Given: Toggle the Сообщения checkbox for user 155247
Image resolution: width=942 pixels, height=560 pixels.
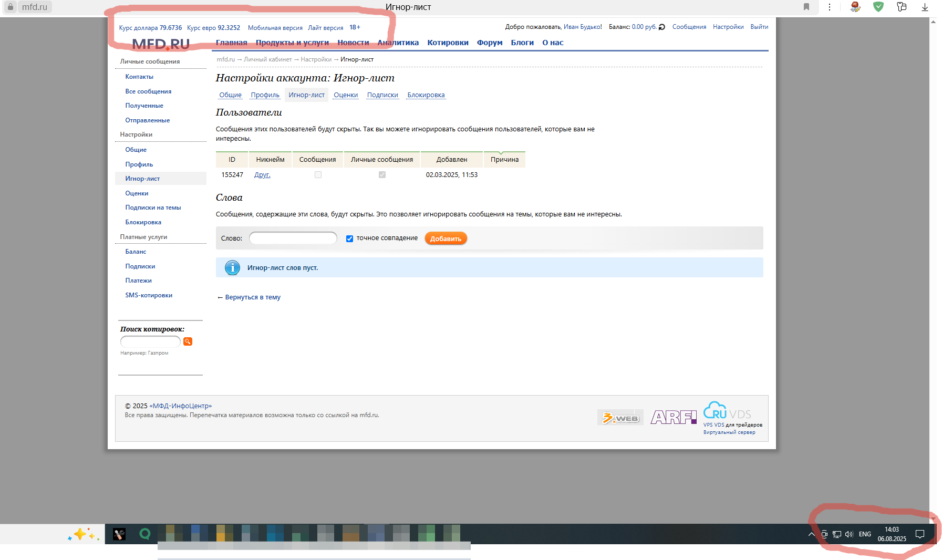Looking at the screenshot, I should point(318,175).
